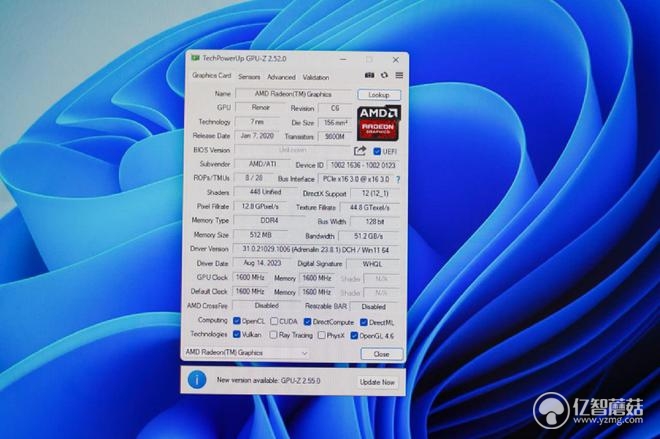Click the Shaders value 448 Unified

point(265,192)
